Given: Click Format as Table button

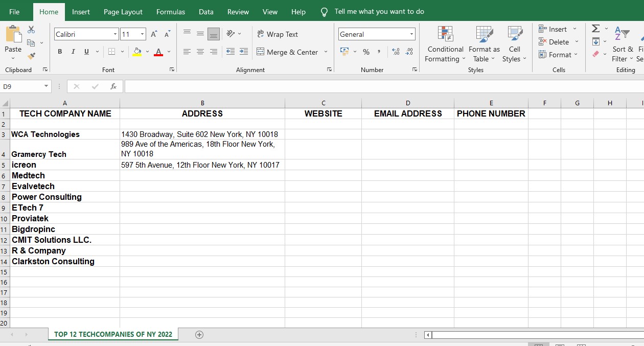Looking at the screenshot, I should tap(484, 44).
